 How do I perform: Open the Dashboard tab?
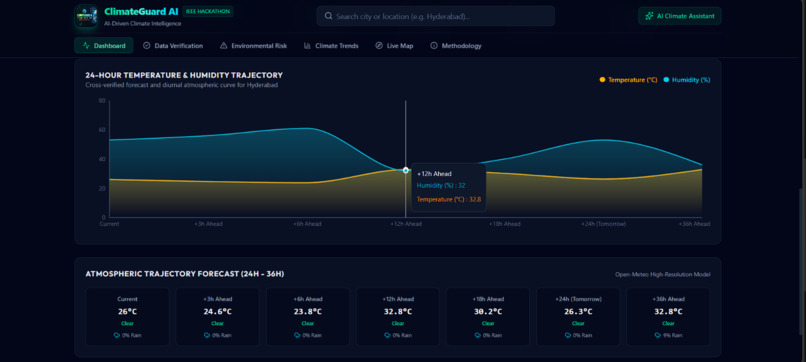tap(104, 46)
